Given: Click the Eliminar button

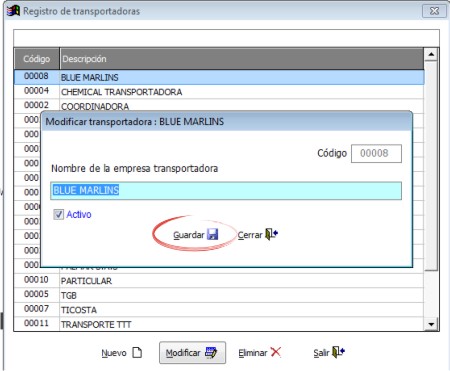Looking at the screenshot, I should click(260, 352).
